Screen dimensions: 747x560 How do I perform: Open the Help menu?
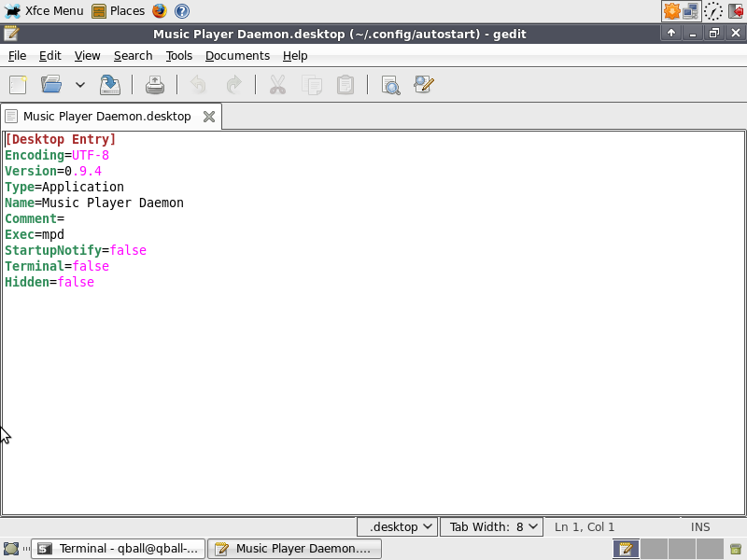point(295,56)
